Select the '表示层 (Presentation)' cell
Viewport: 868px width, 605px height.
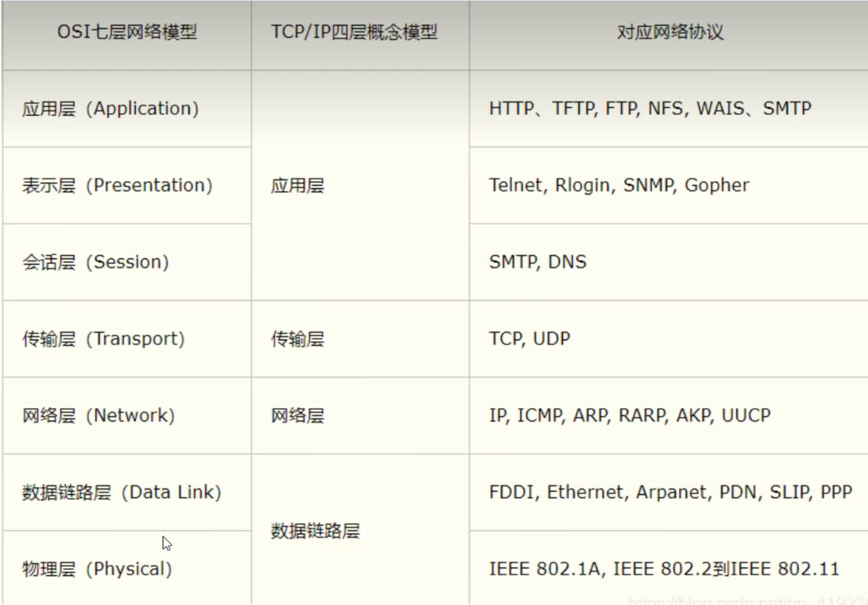pos(127,186)
